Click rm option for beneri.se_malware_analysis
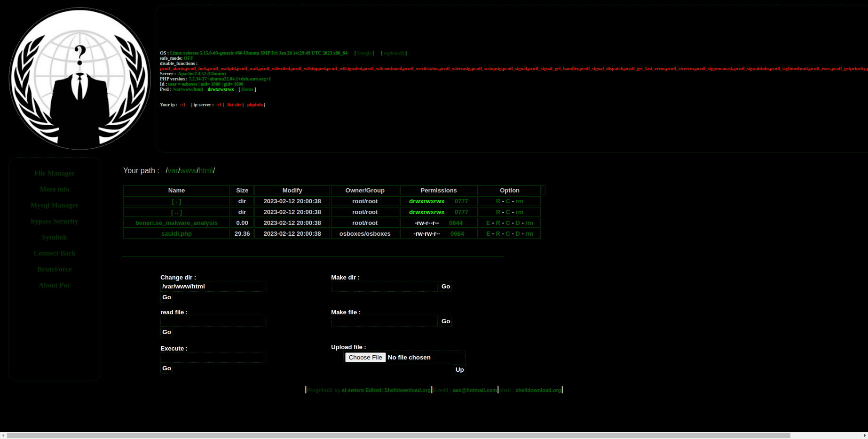The height and width of the screenshot is (439, 868). pyautogui.click(x=529, y=223)
